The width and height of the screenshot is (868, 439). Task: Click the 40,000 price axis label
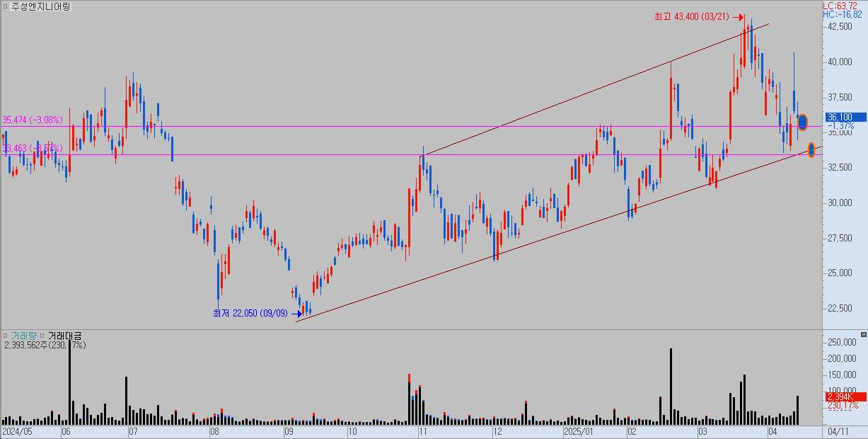click(x=840, y=62)
